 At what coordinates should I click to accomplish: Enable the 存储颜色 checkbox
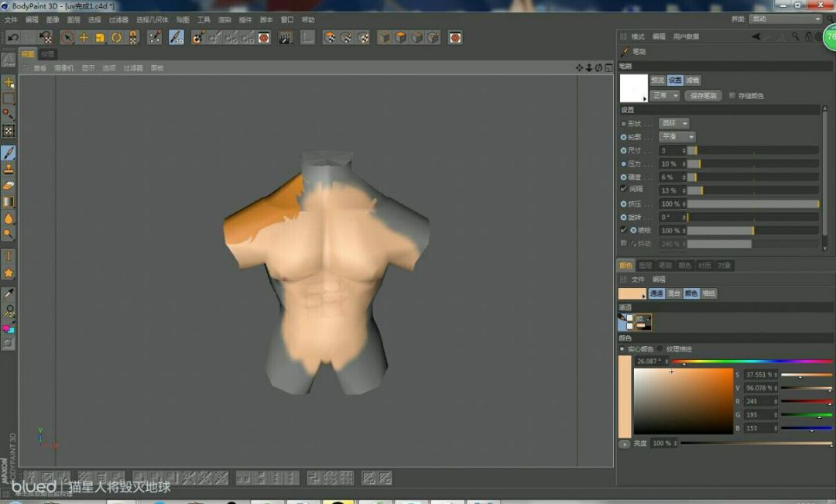coord(732,96)
